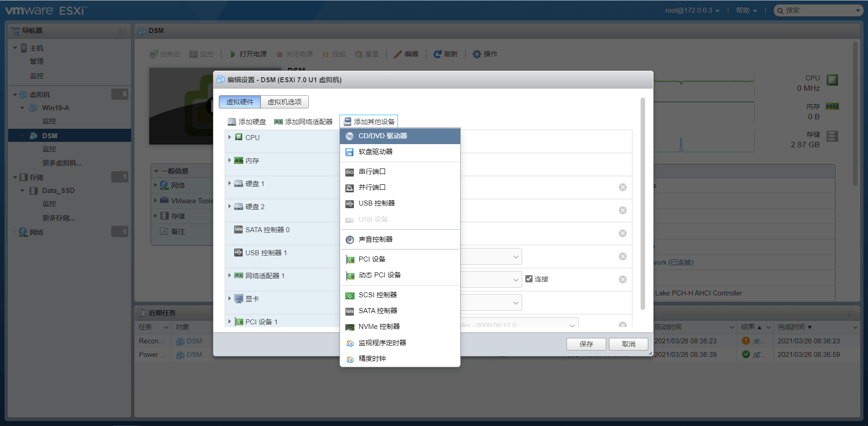Screen dimensions: 868x426
Task: Click 添加网络适配器 button
Action: (x=303, y=122)
